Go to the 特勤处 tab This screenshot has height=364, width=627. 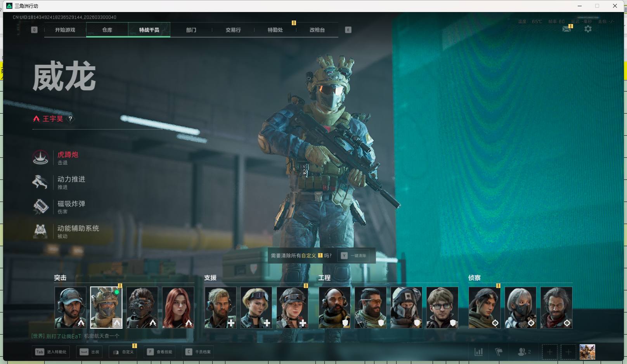point(275,30)
